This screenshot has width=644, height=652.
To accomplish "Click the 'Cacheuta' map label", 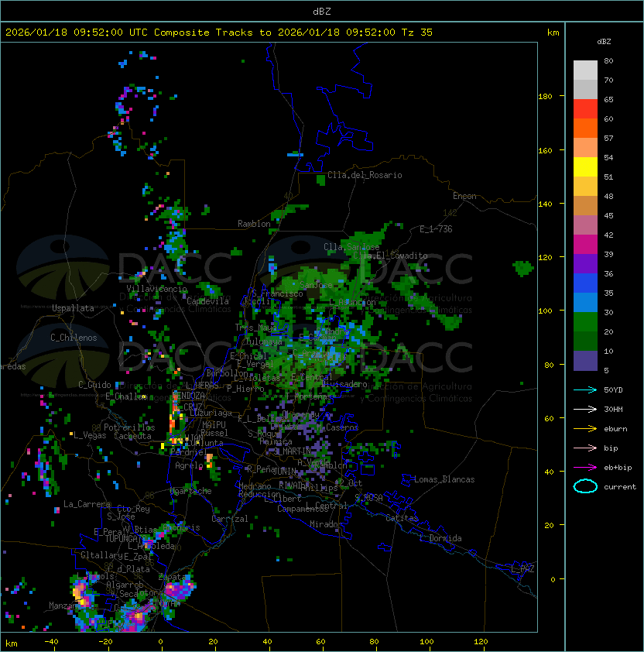I will (x=132, y=436).
